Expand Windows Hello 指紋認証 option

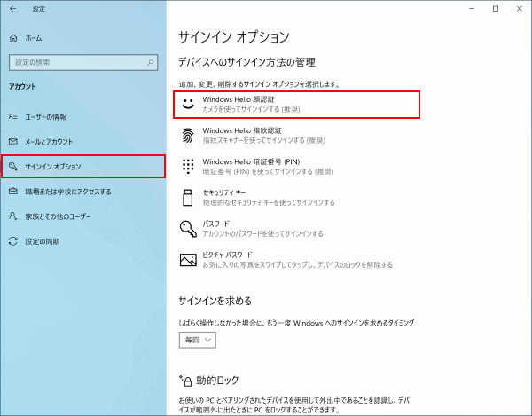point(296,135)
